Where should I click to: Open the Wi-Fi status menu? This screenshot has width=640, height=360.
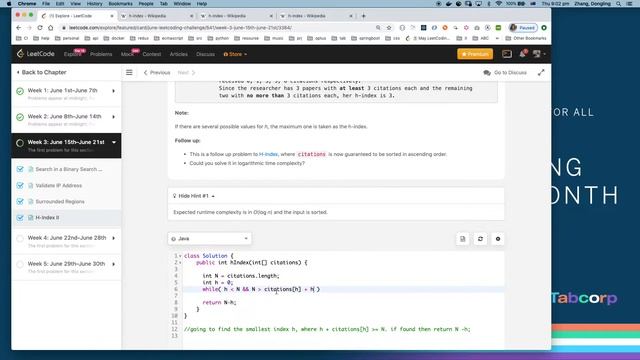click(x=498, y=4)
